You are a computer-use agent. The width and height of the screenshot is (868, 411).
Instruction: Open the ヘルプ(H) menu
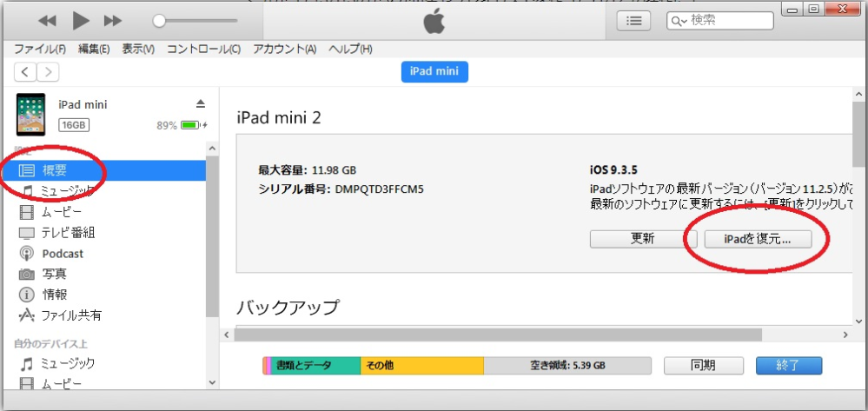coord(350,50)
